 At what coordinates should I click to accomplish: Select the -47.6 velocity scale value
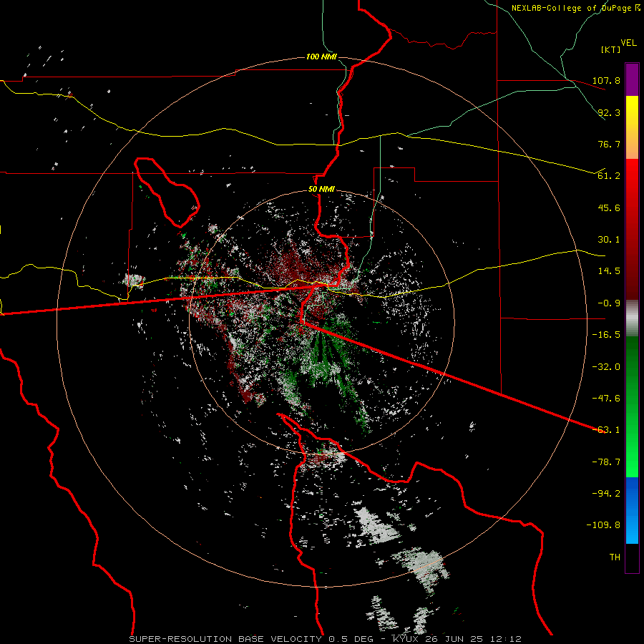pos(606,399)
